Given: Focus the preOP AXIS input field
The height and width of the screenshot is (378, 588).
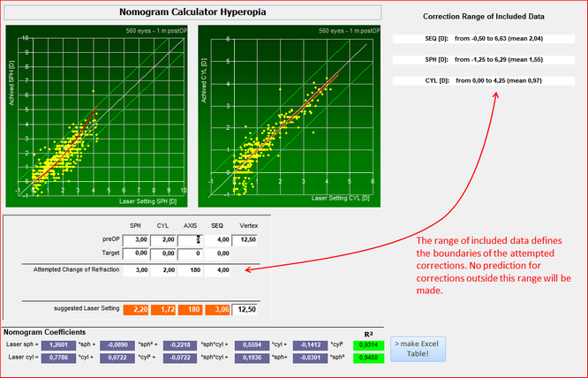Looking at the screenshot, I should pos(190,239).
